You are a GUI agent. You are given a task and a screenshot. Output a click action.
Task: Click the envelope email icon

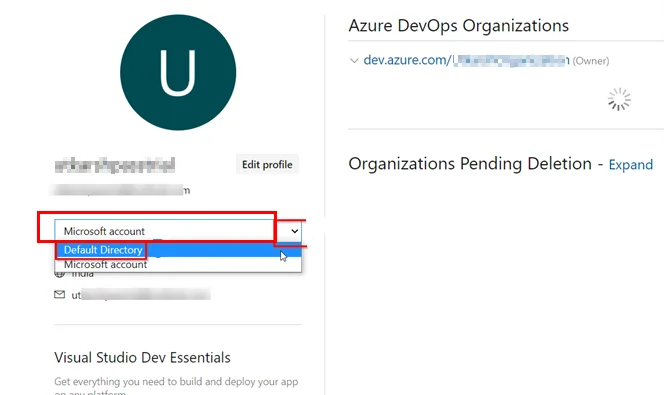60,295
